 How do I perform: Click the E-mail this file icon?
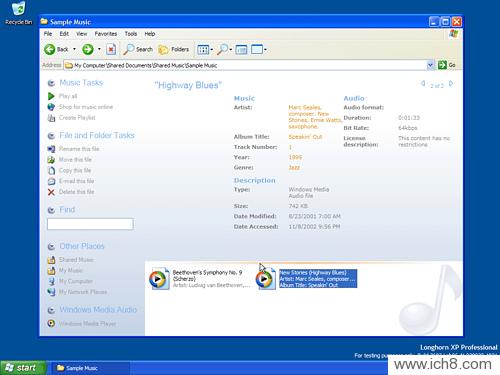coord(51,181)
